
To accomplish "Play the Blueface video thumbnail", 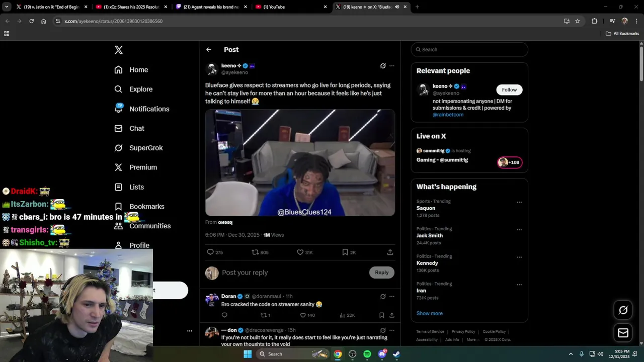I will click(300, 163).
